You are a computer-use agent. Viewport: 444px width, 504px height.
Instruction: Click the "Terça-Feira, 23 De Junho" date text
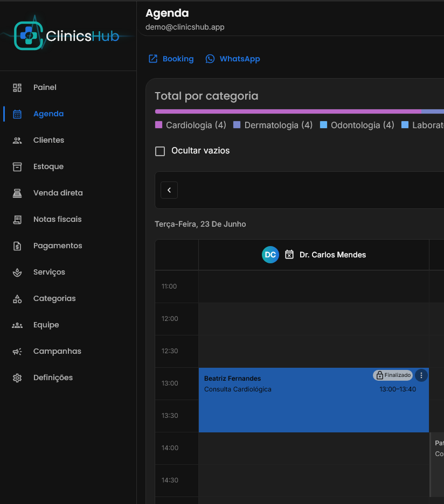200,224
